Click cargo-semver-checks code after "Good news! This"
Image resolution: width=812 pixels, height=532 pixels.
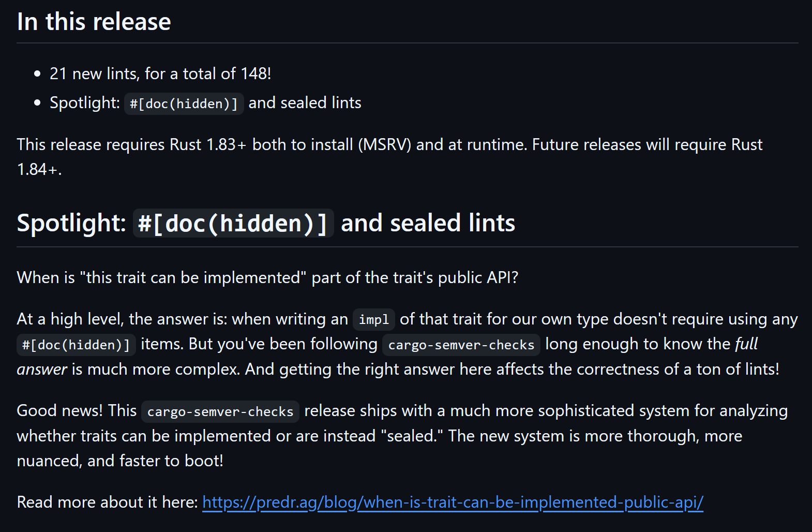click(220, 411)
